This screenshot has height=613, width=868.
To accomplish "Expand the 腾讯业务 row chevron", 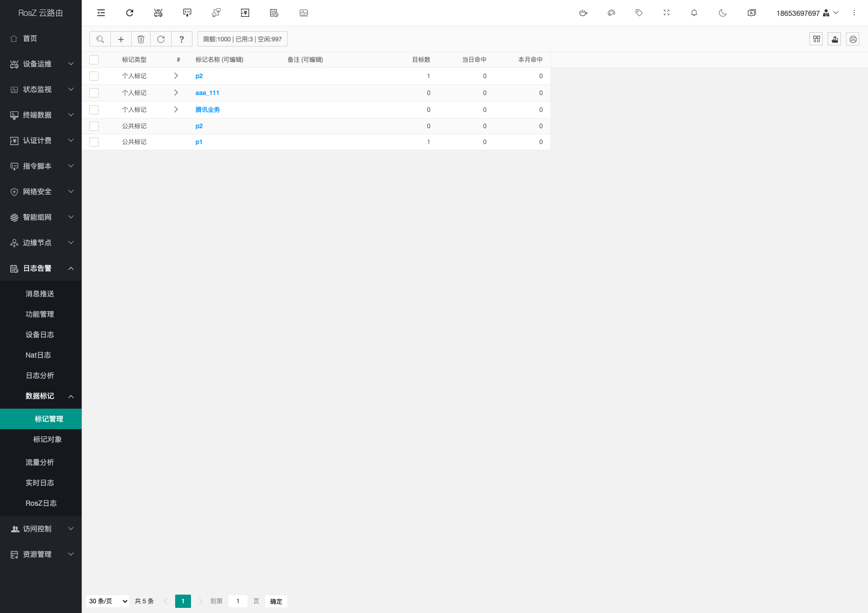I will 176,110.
